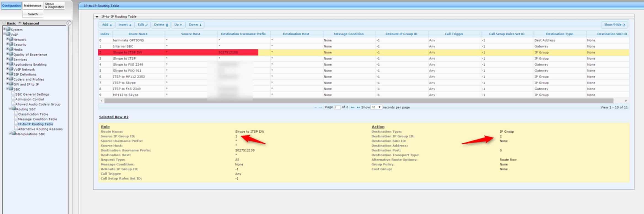Screen dimensions: 644x214
Task: Select row Skype to FXO 911
Action: tap(364, 71)
